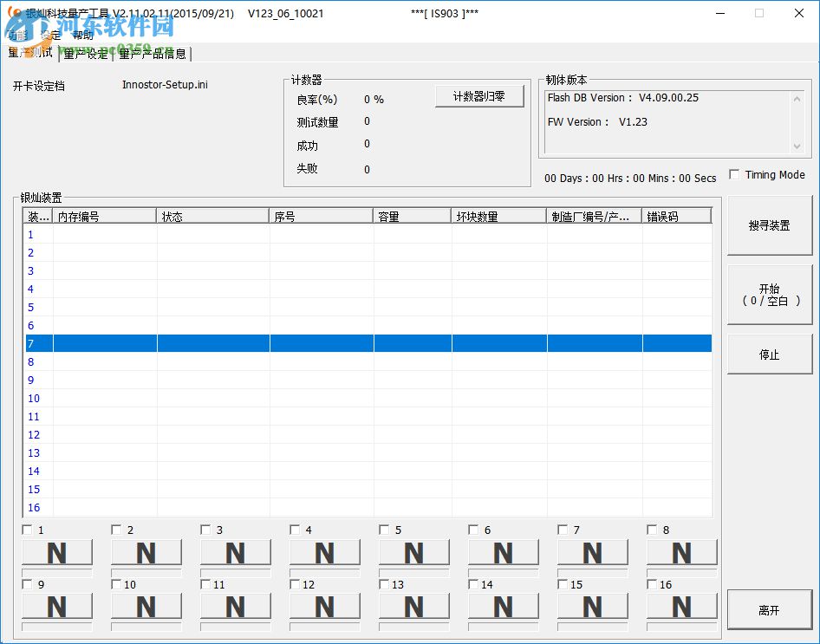Click port 8's N status indicator
Viewport: 820px width, 644px height.
(681, 552)
